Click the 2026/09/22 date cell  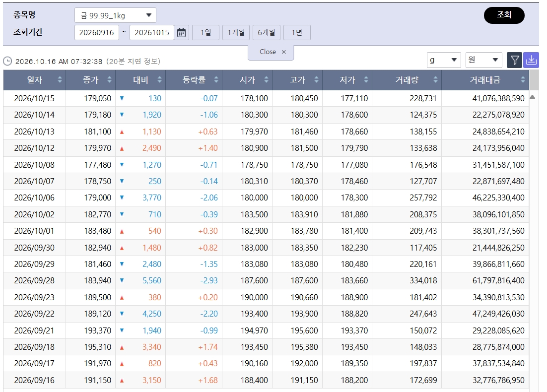34,314
